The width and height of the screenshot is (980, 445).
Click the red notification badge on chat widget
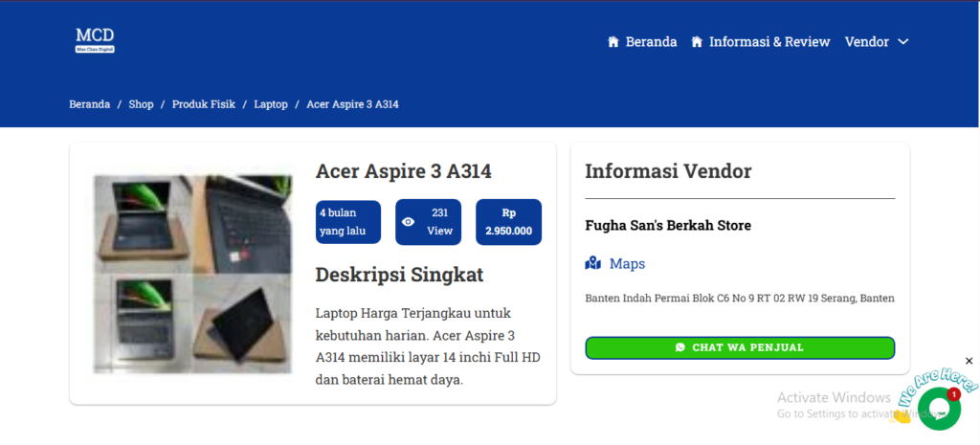point(954,394)
